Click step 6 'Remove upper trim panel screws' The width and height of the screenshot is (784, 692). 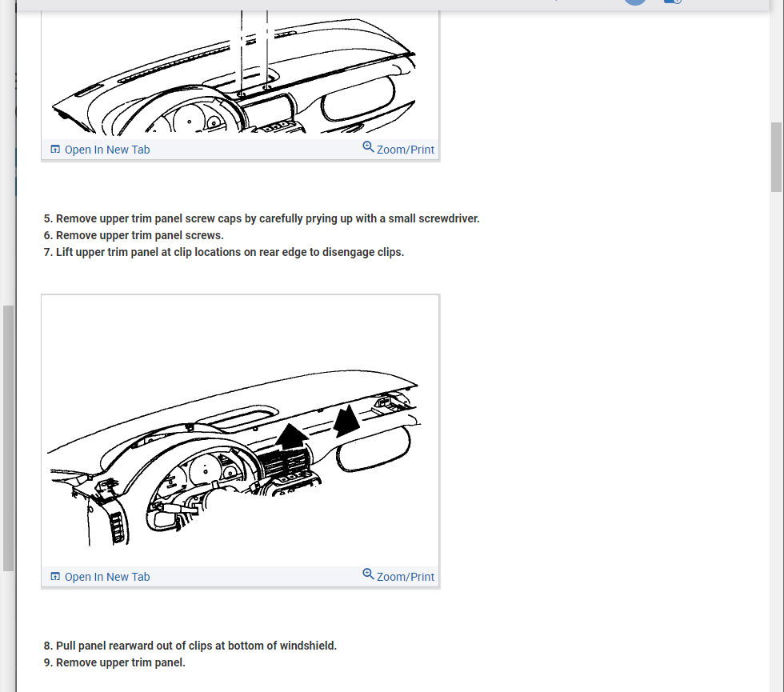pos(134,235)
